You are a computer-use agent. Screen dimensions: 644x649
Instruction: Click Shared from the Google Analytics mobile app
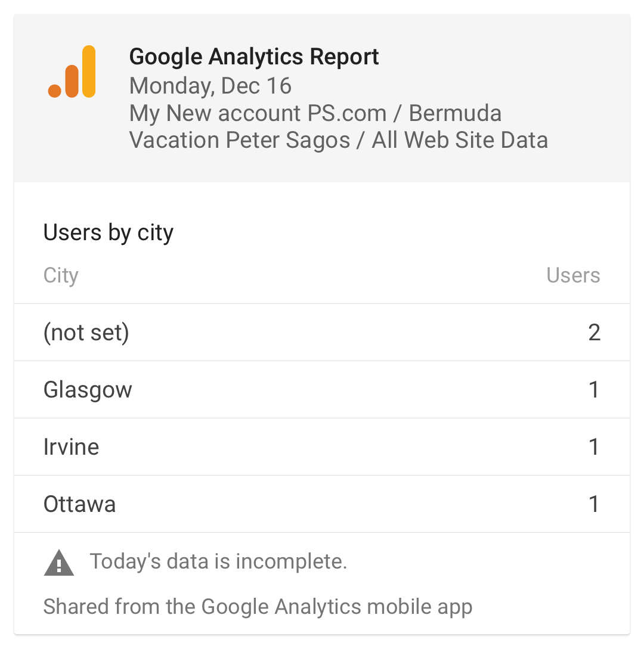(258, 607)
